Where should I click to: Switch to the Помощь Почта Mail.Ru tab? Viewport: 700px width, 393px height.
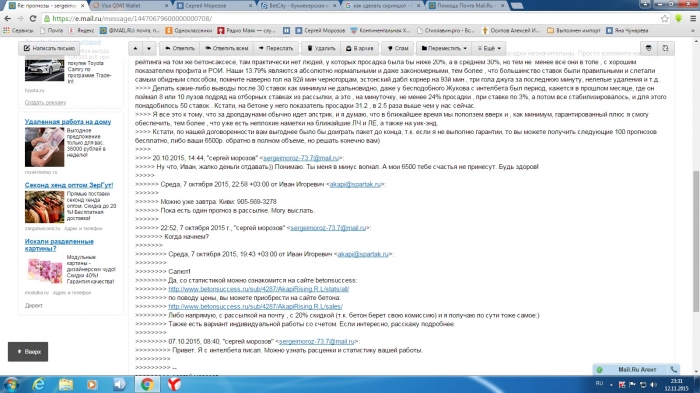(x=467, y=6)
